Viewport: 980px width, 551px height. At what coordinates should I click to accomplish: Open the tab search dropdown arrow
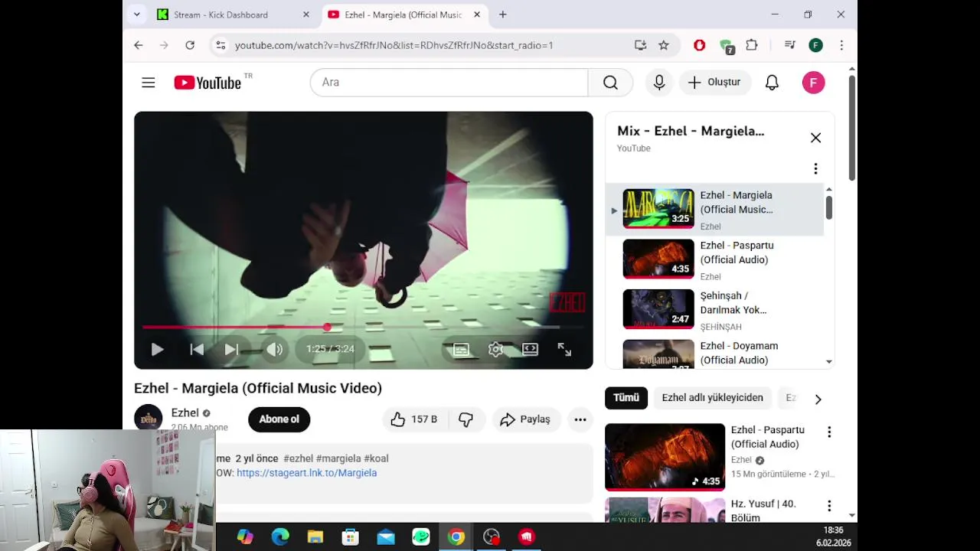136,15
